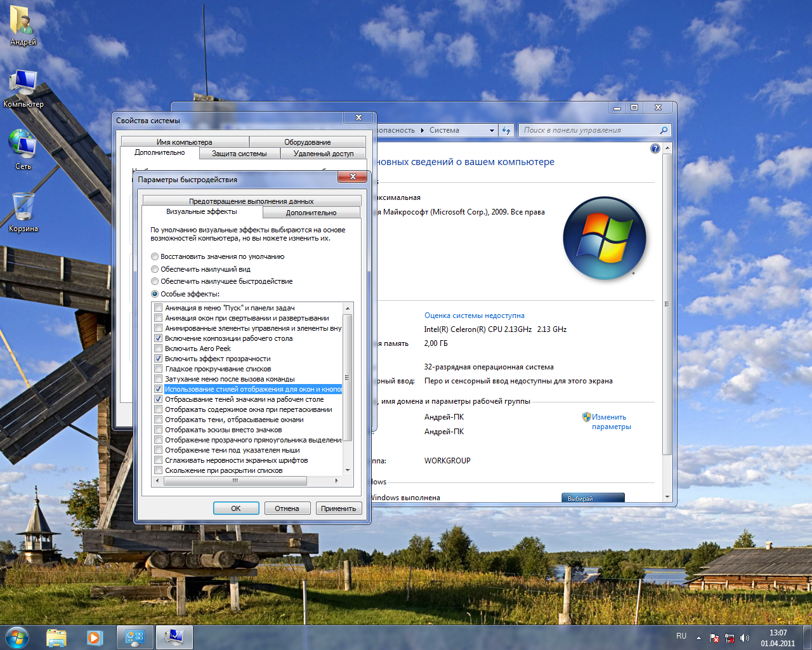812x650 pixels.
Task: Click Show Desktop strip at taskbar end
Action: point(807,638)
